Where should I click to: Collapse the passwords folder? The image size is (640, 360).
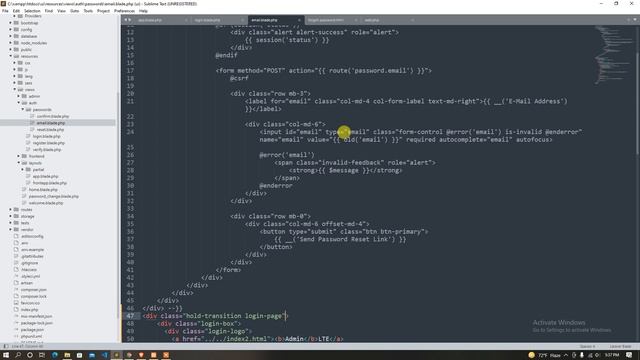tap(23, 109)
